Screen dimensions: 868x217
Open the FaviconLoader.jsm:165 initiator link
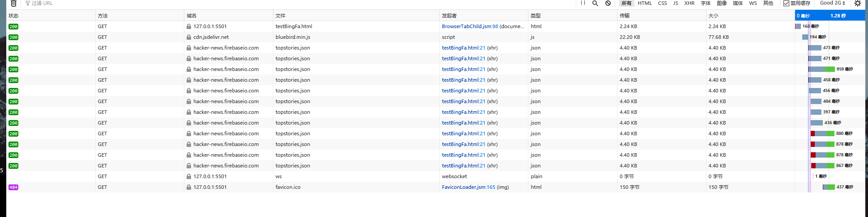point(468,187)
